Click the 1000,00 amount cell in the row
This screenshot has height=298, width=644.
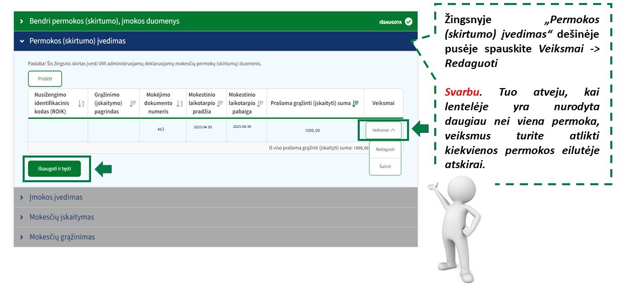point(312,130)
